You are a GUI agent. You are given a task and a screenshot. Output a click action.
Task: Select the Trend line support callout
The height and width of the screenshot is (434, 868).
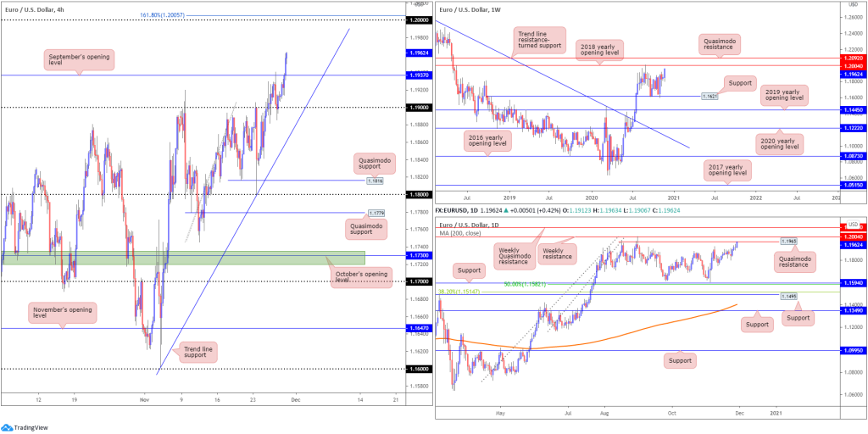(194, 353)
